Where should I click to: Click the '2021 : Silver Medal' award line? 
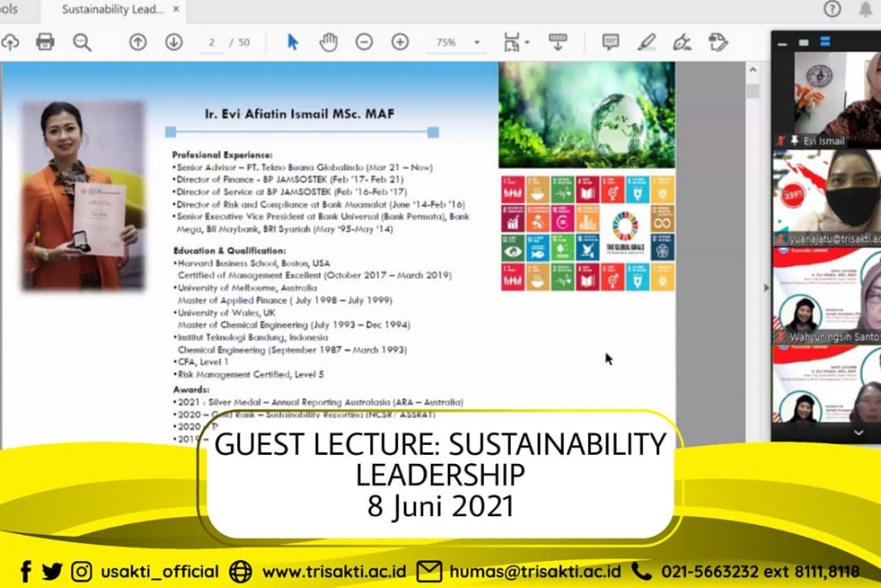click(318, 402)
